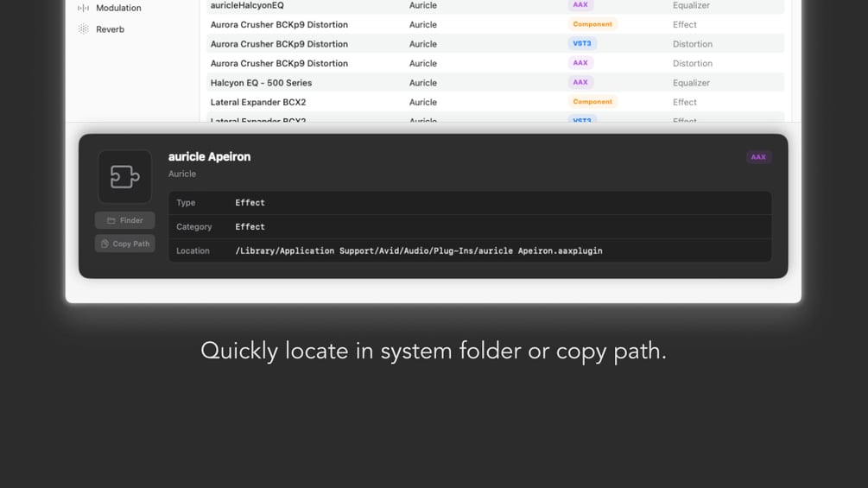Image resolution: width=868 pixels, height=488 pixels.
Task: Click the plugin puzzle-piece icon
Action: (124, 176)
